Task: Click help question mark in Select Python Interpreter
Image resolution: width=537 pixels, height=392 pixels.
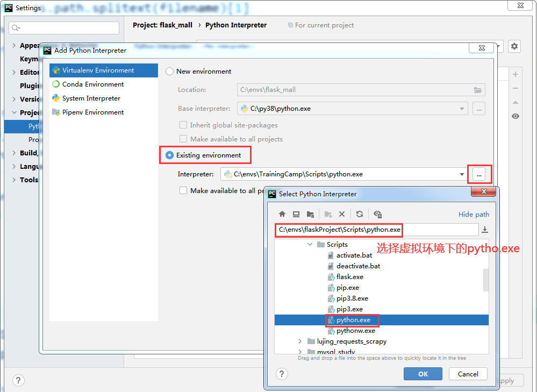Action: [x=282, y=374]
